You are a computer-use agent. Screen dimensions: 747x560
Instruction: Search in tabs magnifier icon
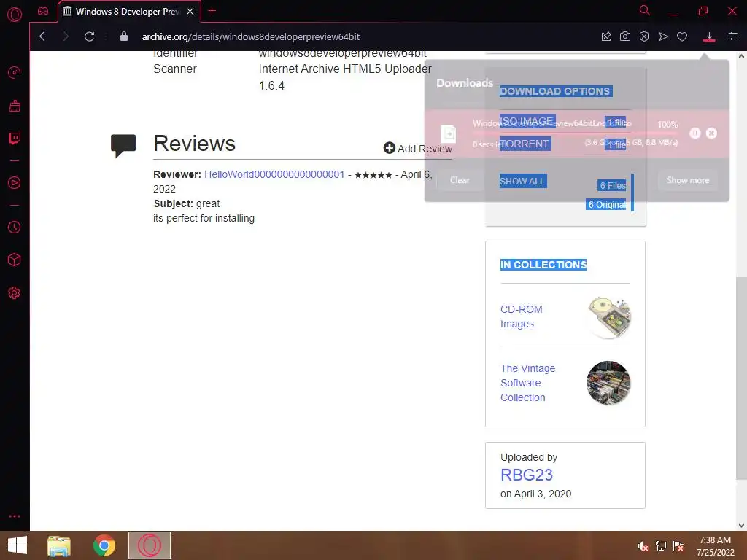coord(645,10)
